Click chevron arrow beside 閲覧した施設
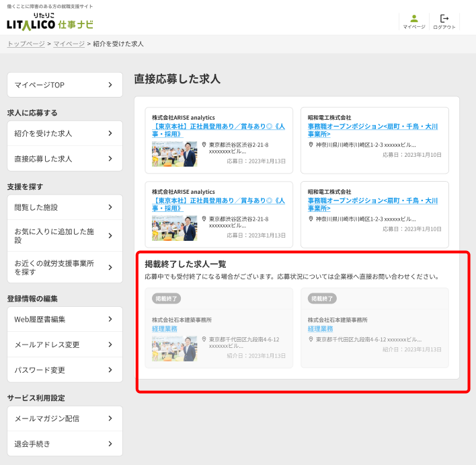The width and height of the screenshot is (476, 465). click(110, 207)
